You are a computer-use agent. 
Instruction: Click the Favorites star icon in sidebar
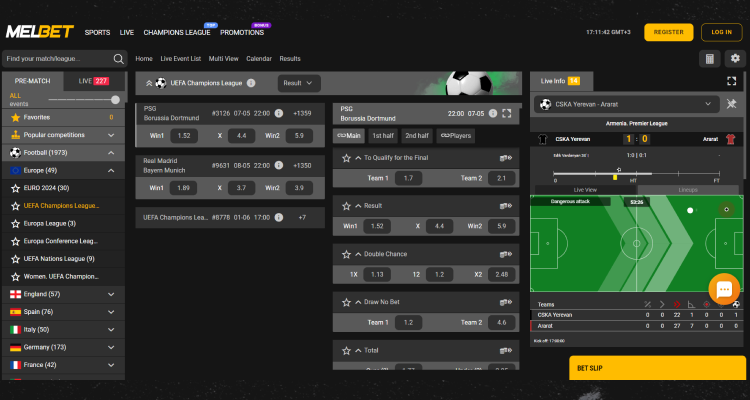click(x=15, y=117)
